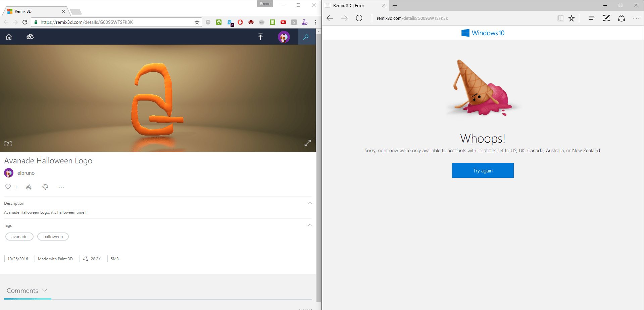Open the 3D models community icon
This screenshot has width=644, height=310.
(30, 37)
